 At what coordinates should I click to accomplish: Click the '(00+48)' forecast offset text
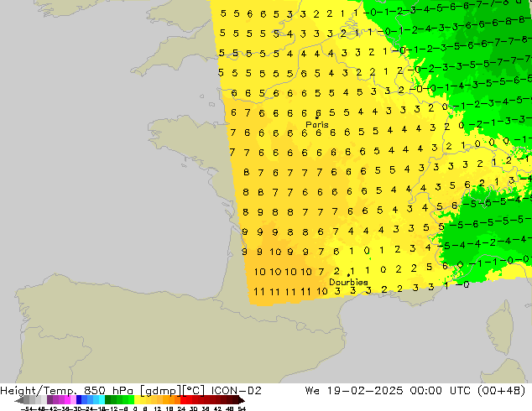pos(502,391)
